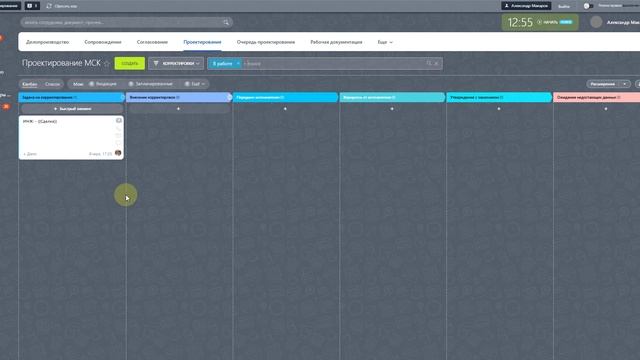Click the red counter badge in left sidebar
This screenshot has height=360, width=640.
point(6,107)
